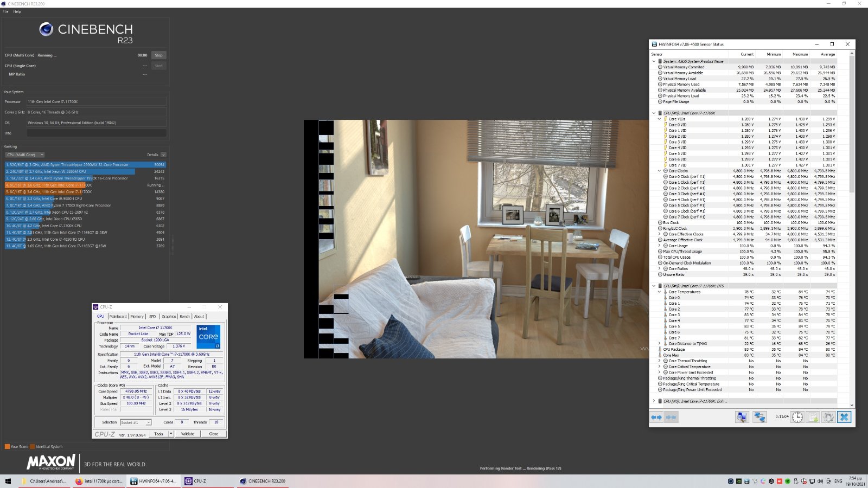Image resolution: width=868 pixels, height=488 pixels.
Task: Open Tools dropdown arrow in CPU-Z
Action: coord(171,434)
